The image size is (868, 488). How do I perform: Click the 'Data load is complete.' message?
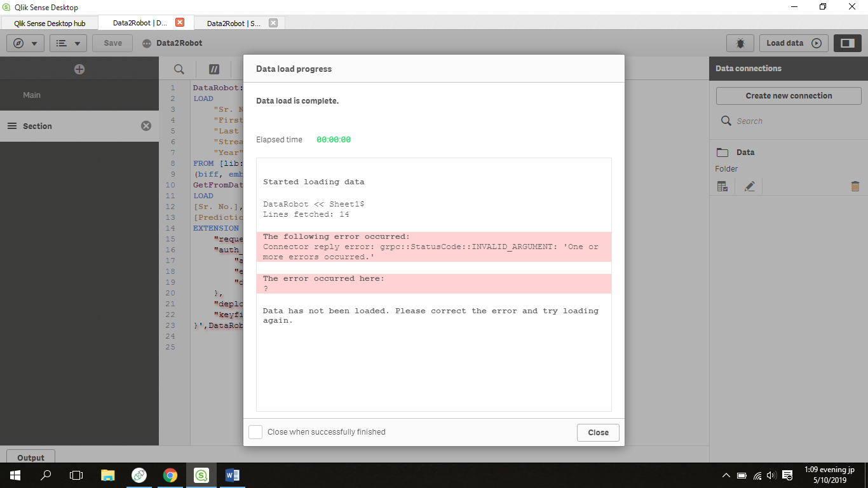coord(297,101)
